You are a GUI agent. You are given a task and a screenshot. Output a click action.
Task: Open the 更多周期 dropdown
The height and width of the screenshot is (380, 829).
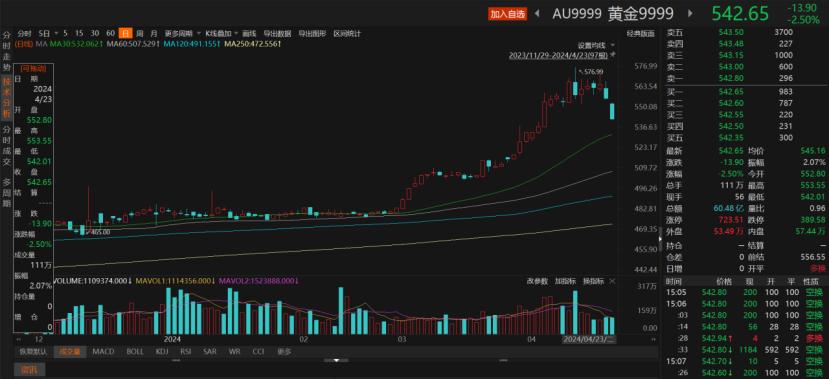point(181,33)
